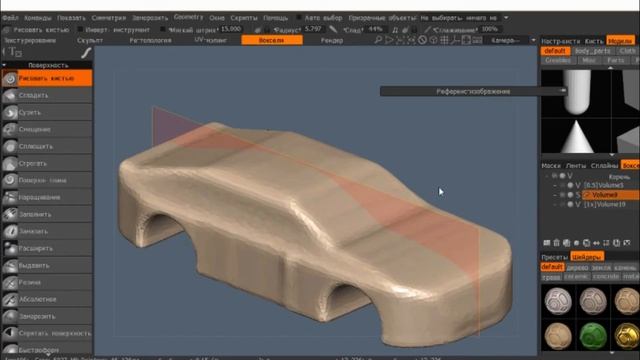The image size is (640, 360).
Task: Select the трава shader category
Action: tap(551, 277)
